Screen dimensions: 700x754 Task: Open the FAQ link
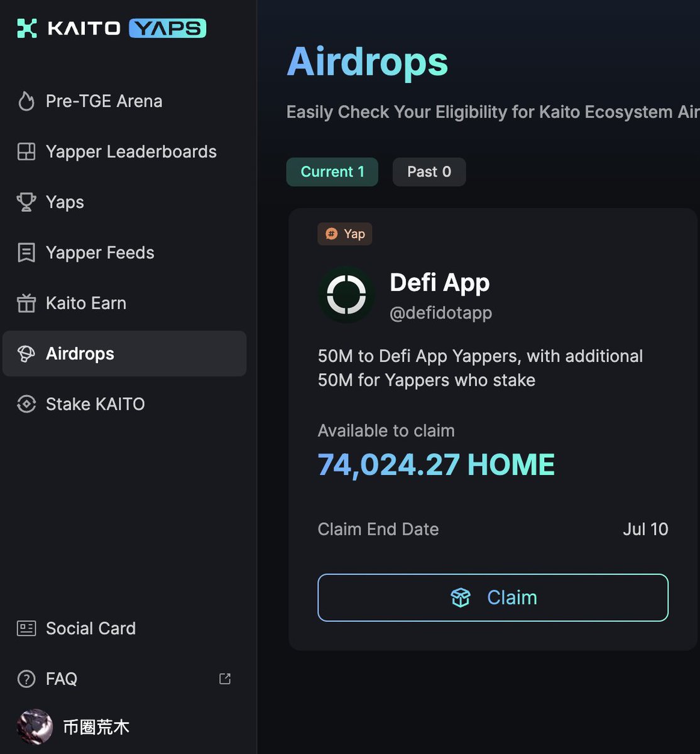124,679
